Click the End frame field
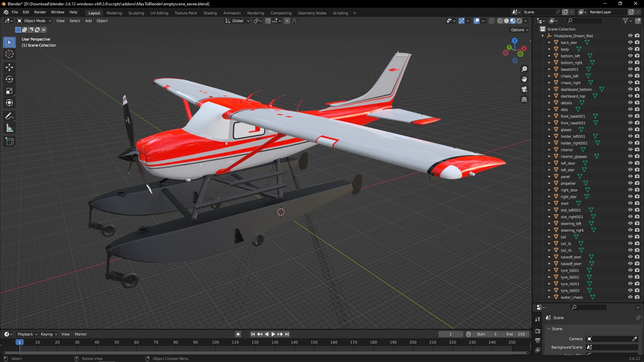The image size is (644, 362). pos(516,334)
